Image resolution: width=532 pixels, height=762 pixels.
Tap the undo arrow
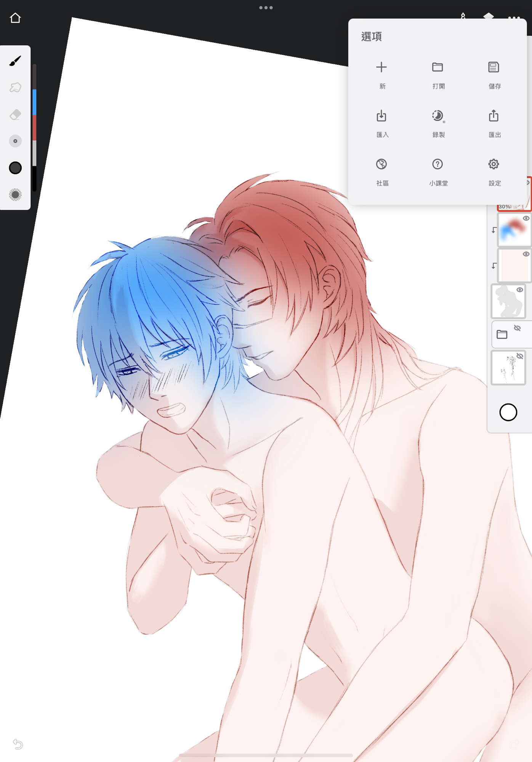click(18, 744)
